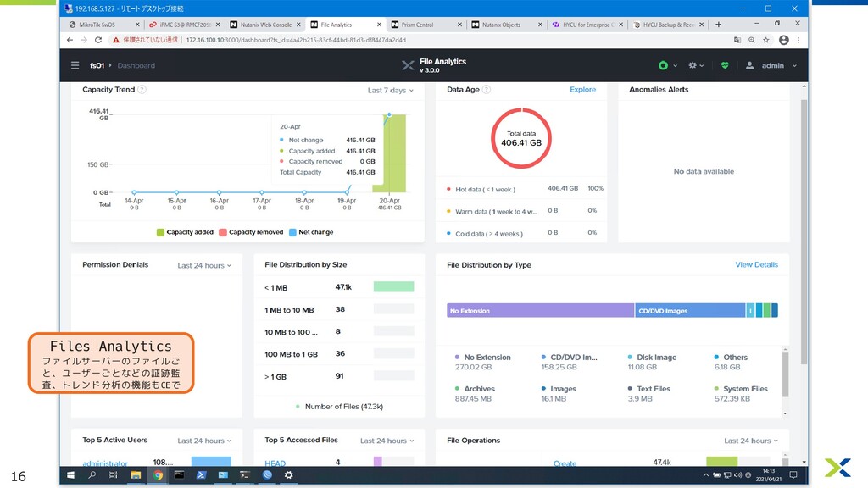Open File Explorer from taskbar
The height and width of the screenshot is (488, 868).
136,474
